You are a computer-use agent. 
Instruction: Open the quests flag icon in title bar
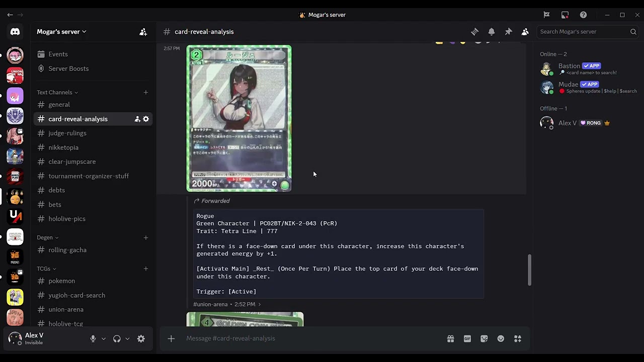coord(546,15)
